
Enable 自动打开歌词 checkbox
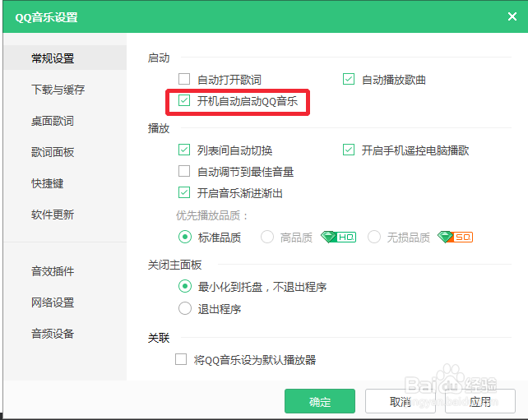184,79
